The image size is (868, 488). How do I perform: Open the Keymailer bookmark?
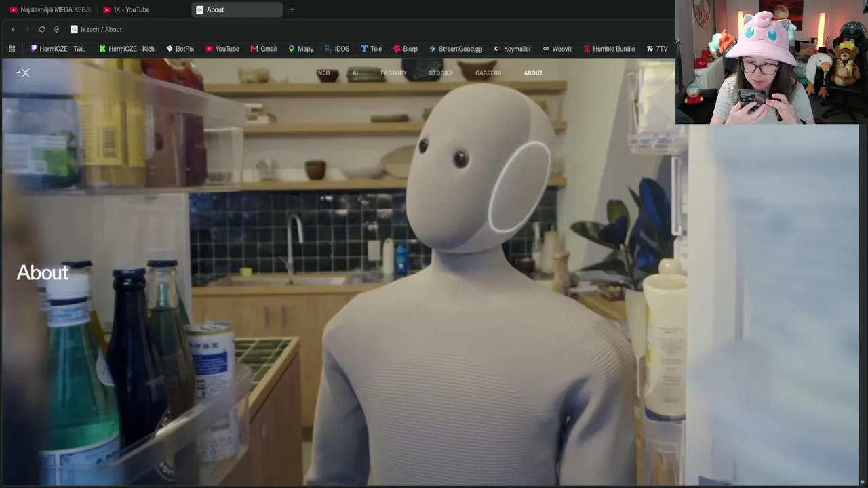click(513, 49)
